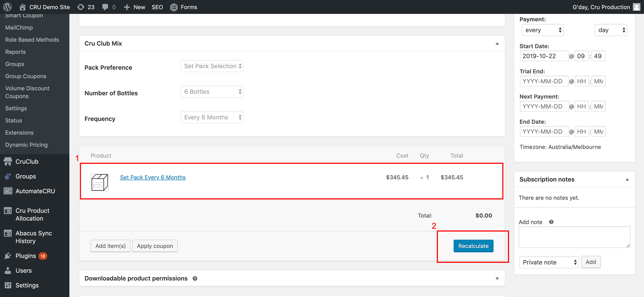Viewport: 644px width, 297px height.
Task: Click the help icon next to Add note
Action: click(x=551, y=222)
